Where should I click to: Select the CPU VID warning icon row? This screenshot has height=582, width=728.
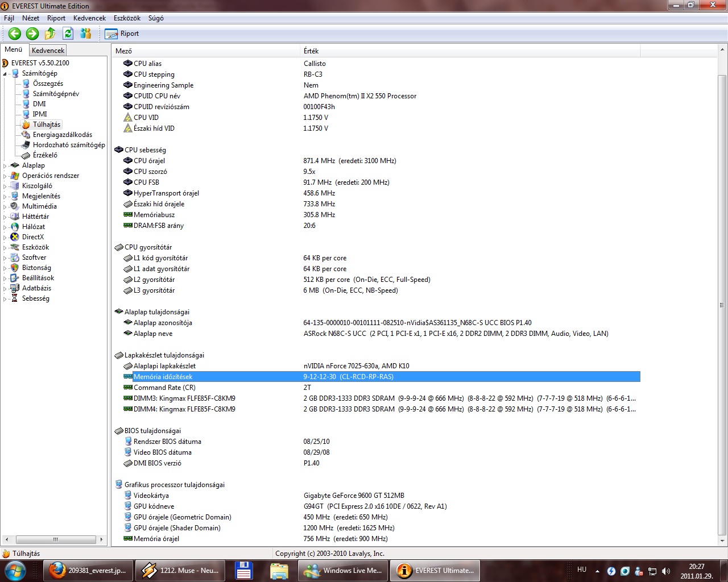[x=128, y=118]
